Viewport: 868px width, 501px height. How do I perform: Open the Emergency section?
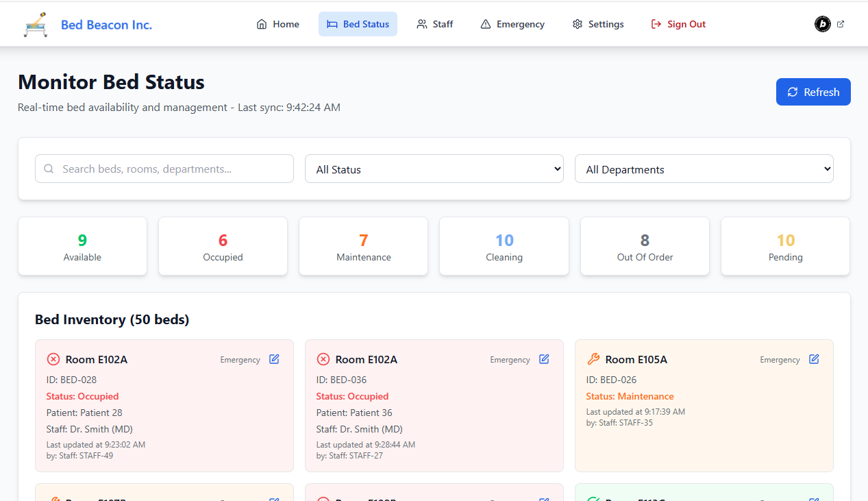coord(512,24)
